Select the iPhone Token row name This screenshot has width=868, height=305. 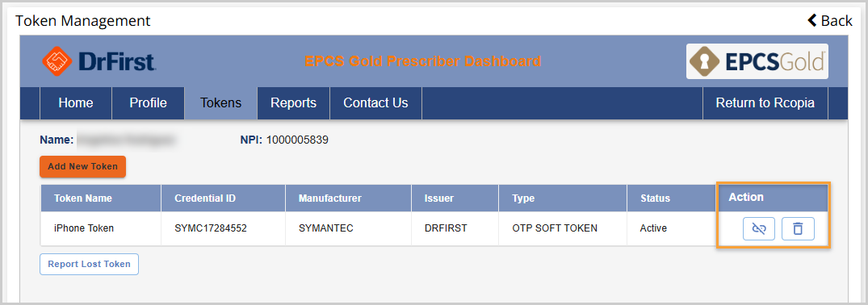tap(84, 228)
